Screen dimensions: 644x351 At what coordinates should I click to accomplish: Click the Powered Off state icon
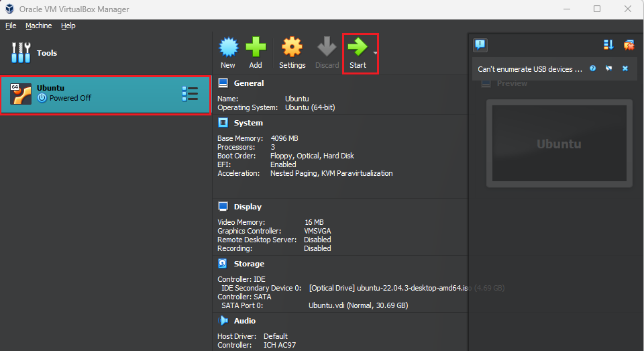tap(42, 98)
